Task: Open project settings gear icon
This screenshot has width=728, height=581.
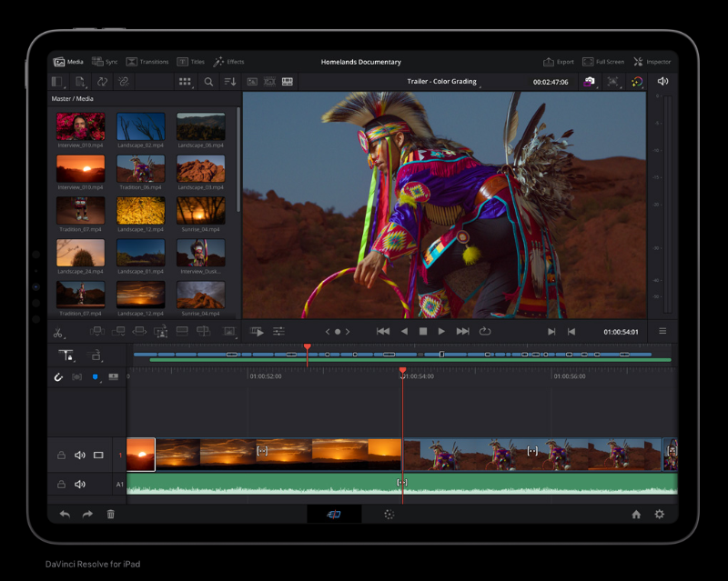Action: 660,515
